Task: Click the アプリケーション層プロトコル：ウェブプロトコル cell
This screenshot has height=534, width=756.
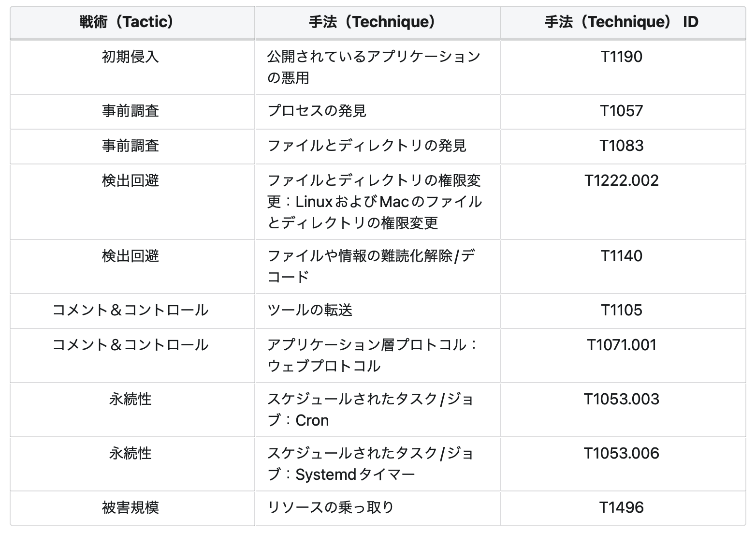Action: 372,356
